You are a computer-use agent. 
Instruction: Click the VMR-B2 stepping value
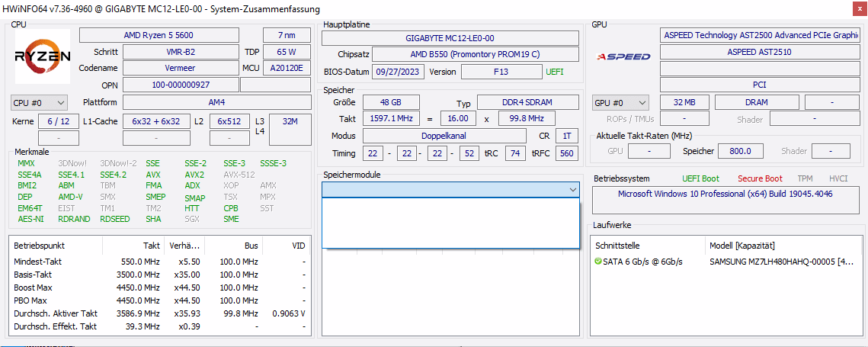click(181, 52)
